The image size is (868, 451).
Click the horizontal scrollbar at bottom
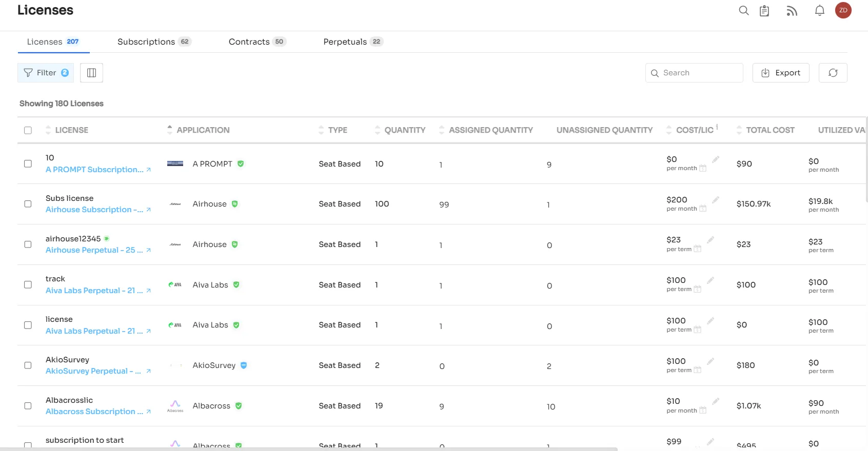point(309,449)
